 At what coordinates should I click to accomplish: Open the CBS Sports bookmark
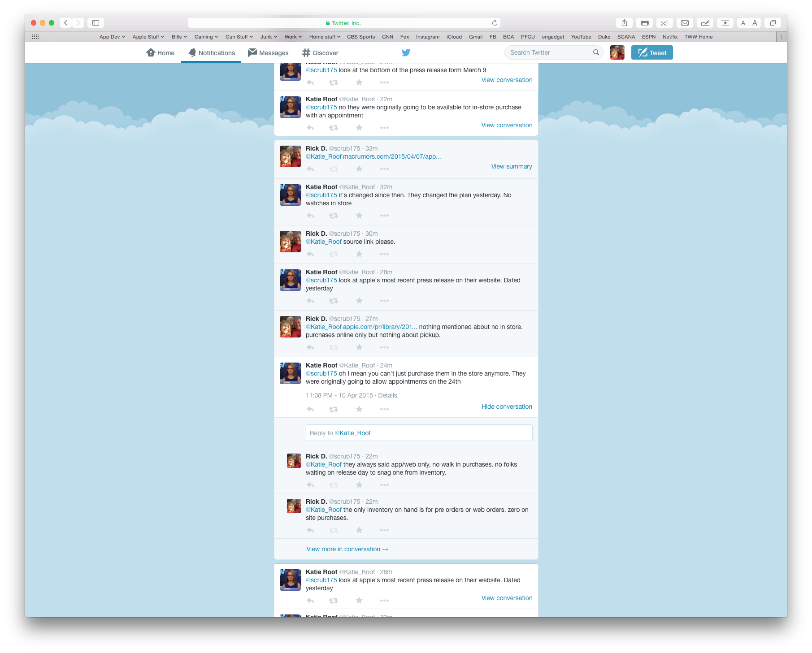point(361,37)
